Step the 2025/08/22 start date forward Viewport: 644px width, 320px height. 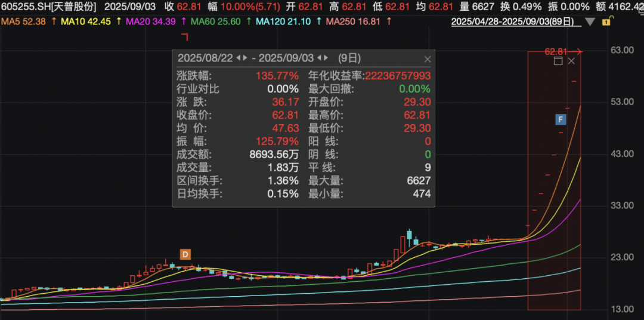[245, 59]
